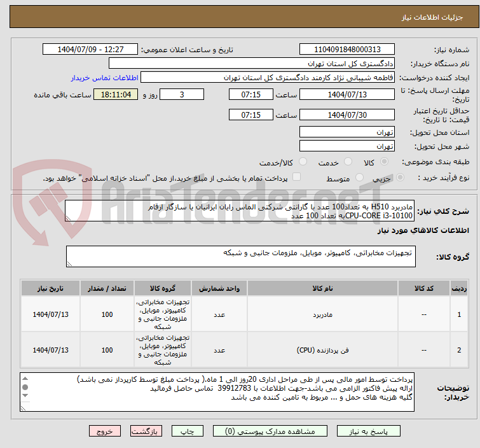Toggle the اسناد خزانه اسلامی payment checkbox
This screenshot has width=480, height=448.
(x=296, y=177)
